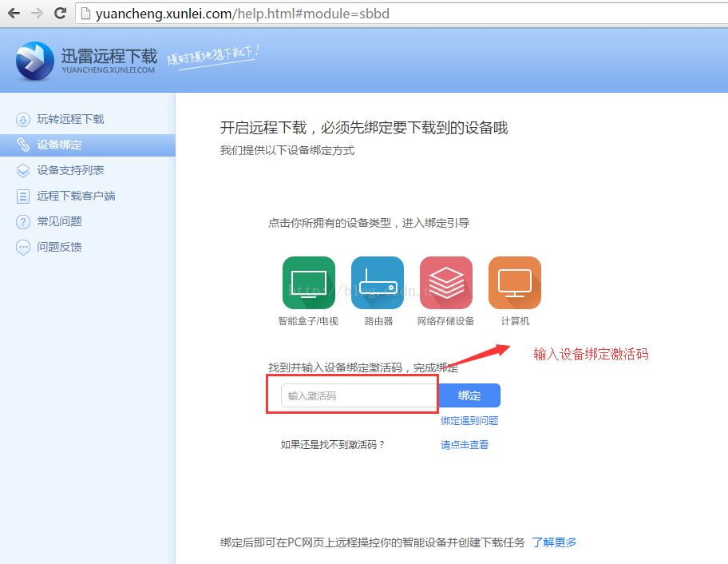
Task: Click the download icon beside 玩转远程下载
Action: click(22, 119)
